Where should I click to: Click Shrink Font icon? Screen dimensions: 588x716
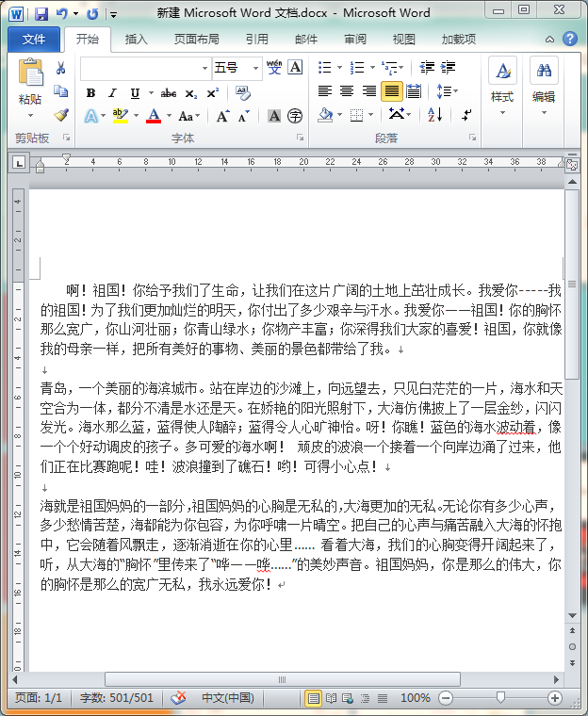coord(243,116)
